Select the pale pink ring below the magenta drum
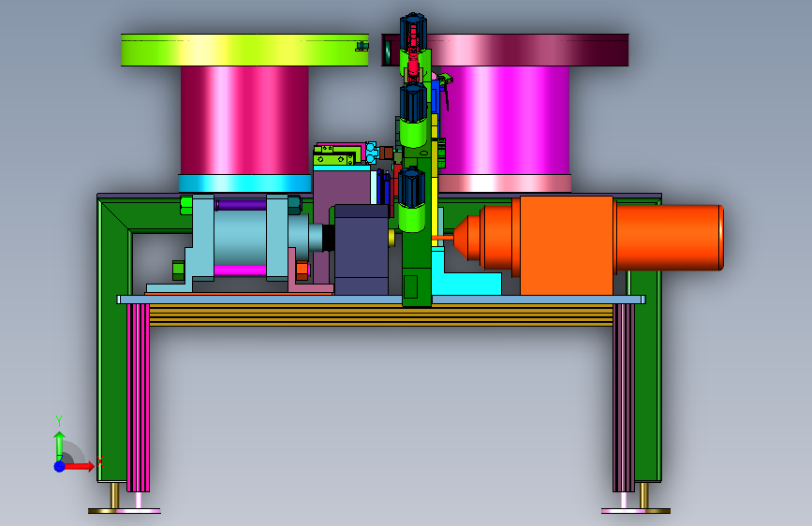This screenshot has height=526, width=812. 505,183
